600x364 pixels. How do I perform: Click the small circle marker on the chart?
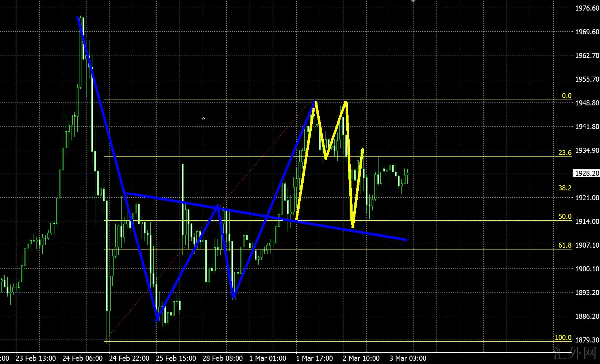pyautogui.click(x=203, y=119)
